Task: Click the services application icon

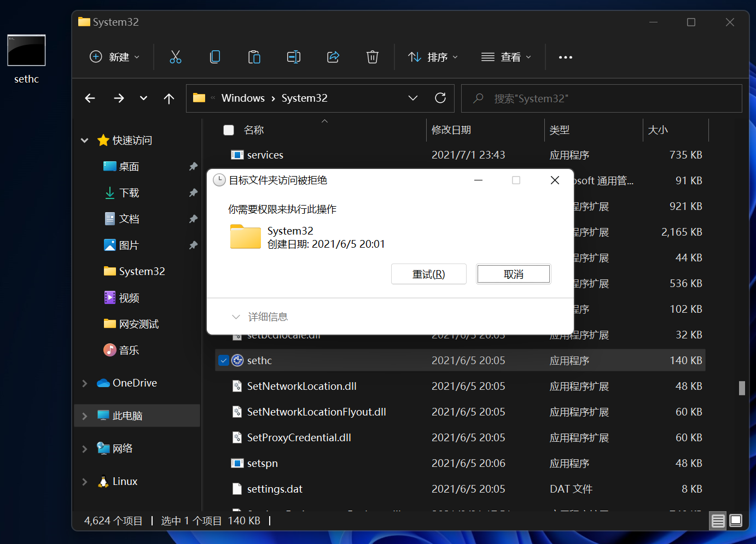Action: 237,155
